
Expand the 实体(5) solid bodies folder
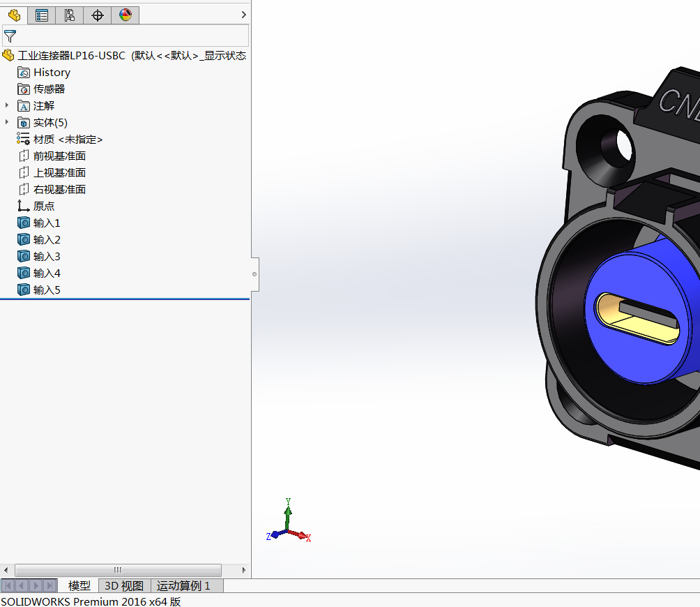(x=7, y=122)
